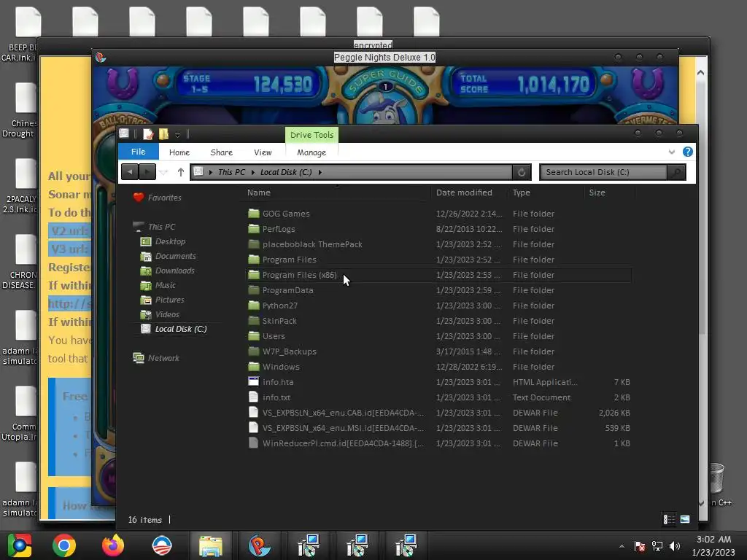Select the placeboblack ThemePack folder
747x560 pixels.
pyautogui.click(x=312, y=244)
